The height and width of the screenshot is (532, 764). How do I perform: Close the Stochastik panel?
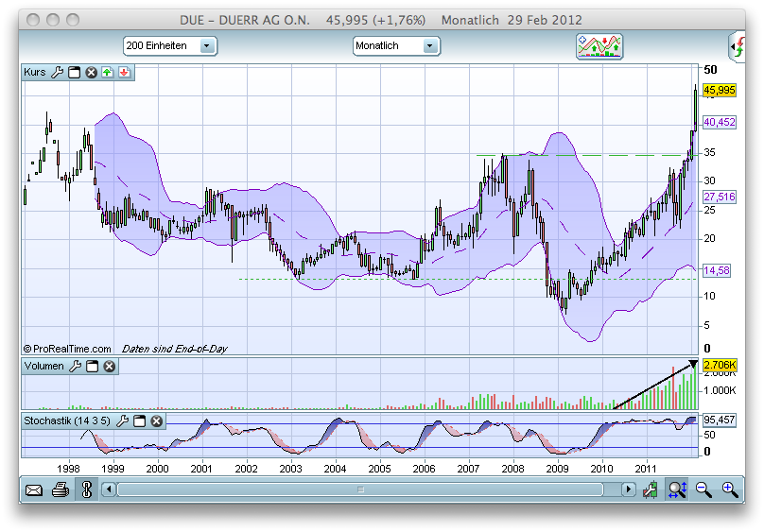pyautogui.click(x=156, y=420)
